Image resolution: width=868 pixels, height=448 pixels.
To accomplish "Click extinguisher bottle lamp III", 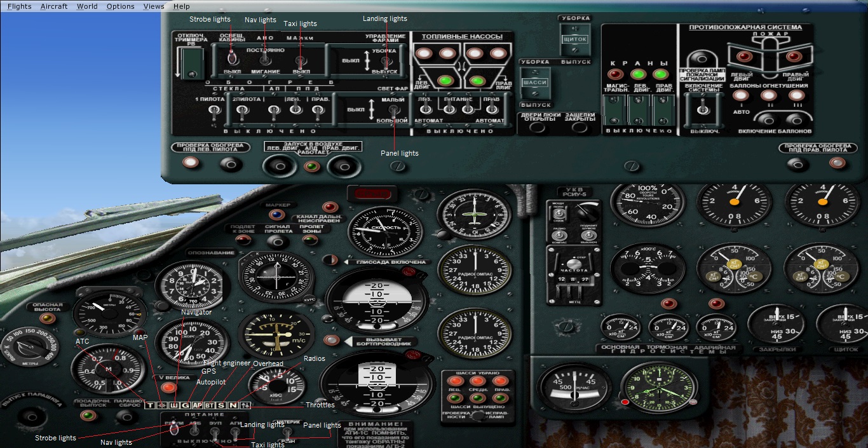I will pyautogui.click(x=796, y=96).
